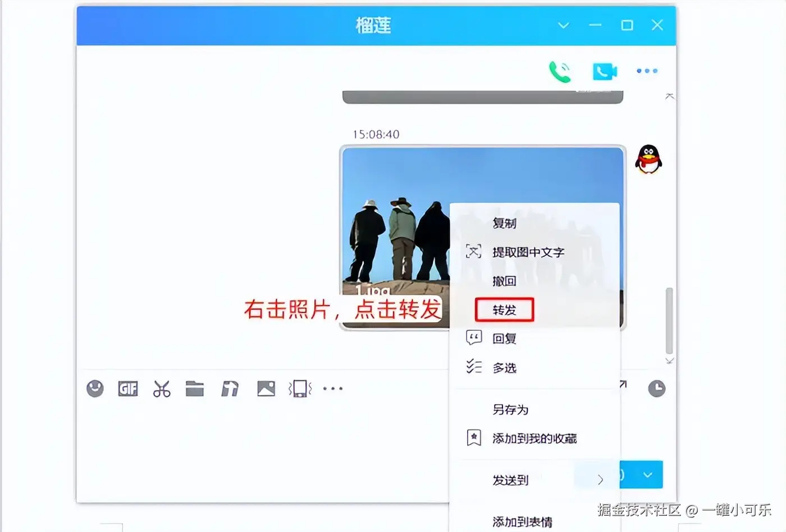Viewport: 786px width, 532px height.
Task: Click the scroll down arrow of chat
Action: (669, 360)
